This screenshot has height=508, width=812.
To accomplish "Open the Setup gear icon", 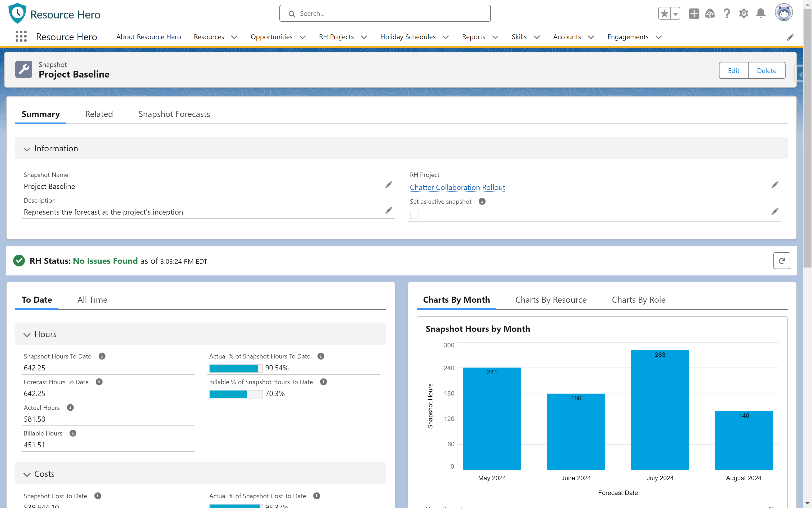I will (x=744, y=13).
